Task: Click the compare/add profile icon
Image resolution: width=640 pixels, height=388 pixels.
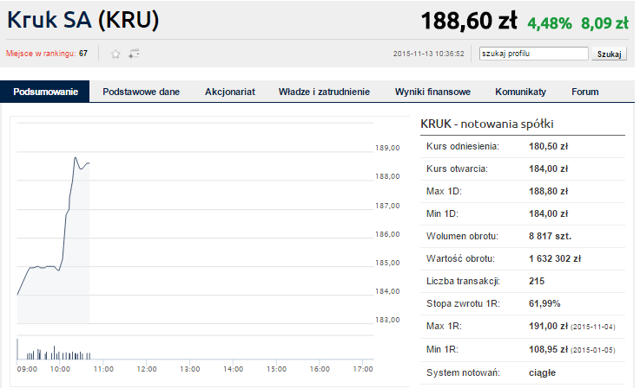Action: click(134, 53)
